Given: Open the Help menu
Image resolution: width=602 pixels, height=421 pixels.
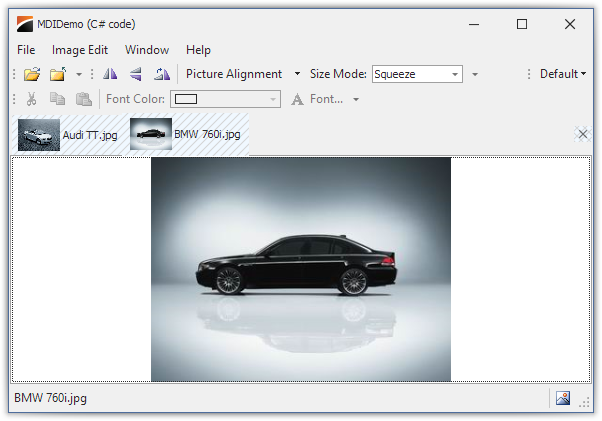Looking at the screenshot, I should 198,50.
